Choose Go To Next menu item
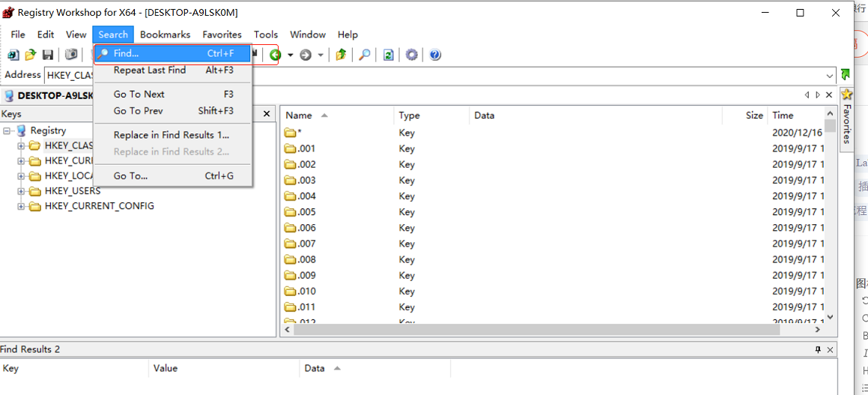The image size is (868, 395). click(173, 94)
